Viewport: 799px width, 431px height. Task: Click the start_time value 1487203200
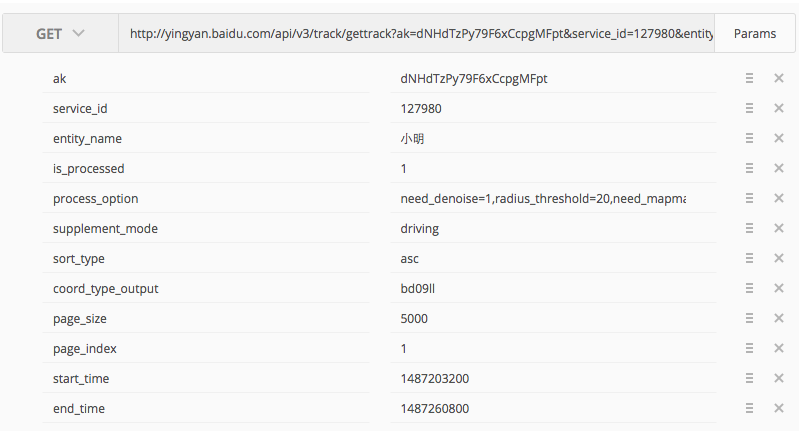point(434,379)
